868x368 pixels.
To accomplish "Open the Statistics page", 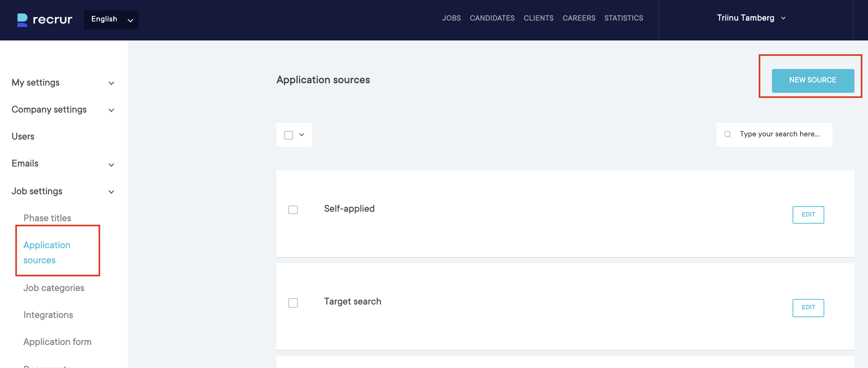I will coord(623,18).
